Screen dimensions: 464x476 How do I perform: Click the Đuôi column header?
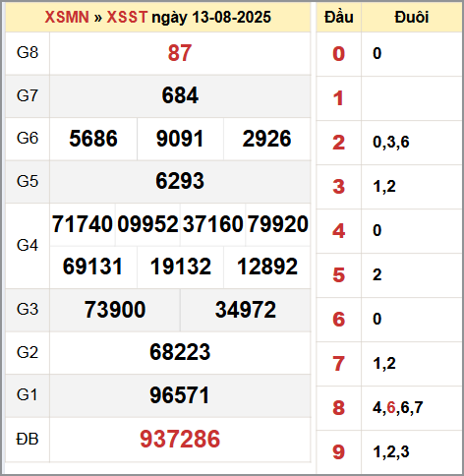pyautogui.click(x=412, y=17)
